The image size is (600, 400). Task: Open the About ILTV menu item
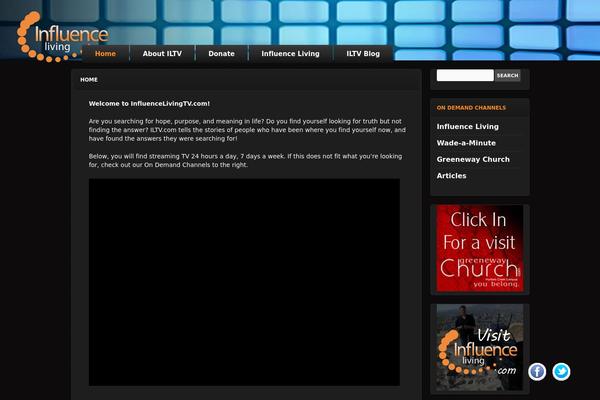click(x=162, y=54)
